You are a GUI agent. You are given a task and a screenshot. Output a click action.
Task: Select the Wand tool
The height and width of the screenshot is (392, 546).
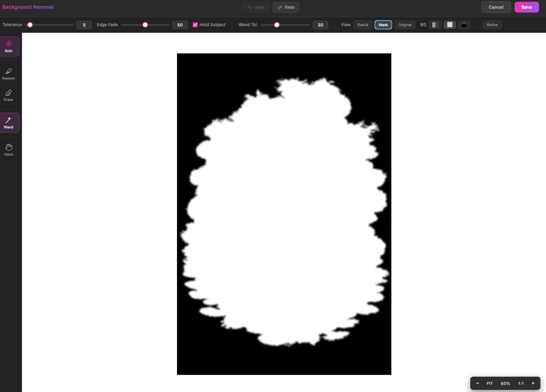pyautogui.click(x=9, y=123)
